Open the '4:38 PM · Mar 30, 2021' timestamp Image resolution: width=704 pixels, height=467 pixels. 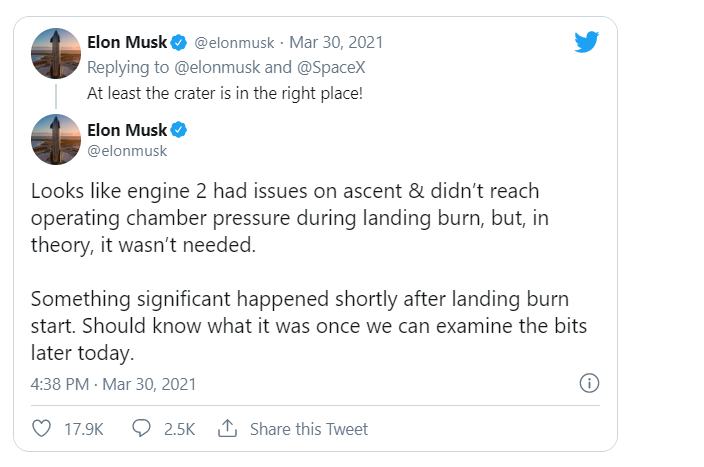pos(113,384)
